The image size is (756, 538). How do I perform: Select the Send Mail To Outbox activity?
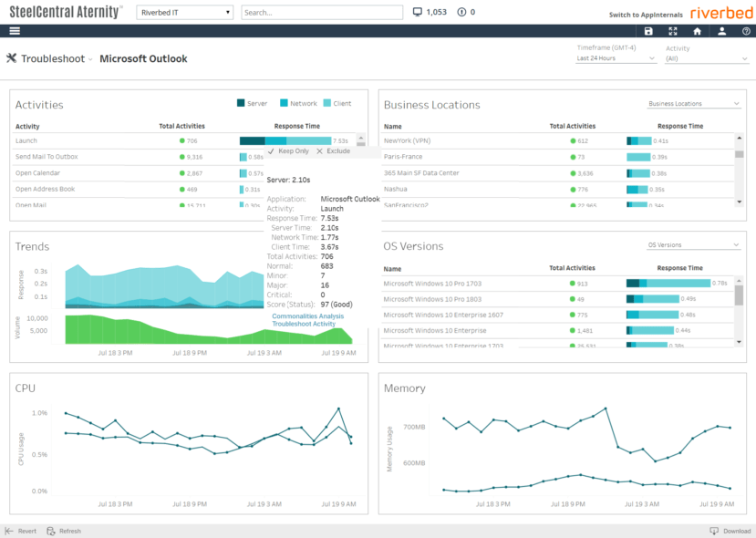click(x=47, y=157)
